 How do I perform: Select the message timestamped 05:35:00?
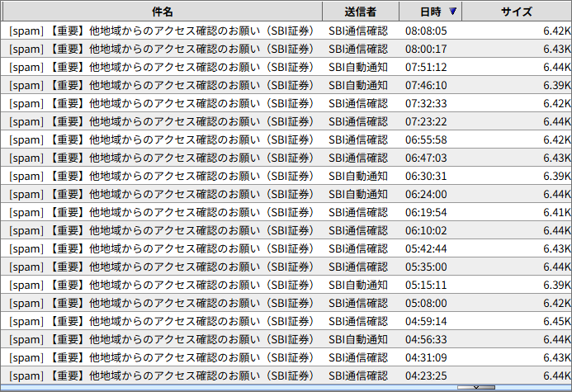click(x=286, y=267)
